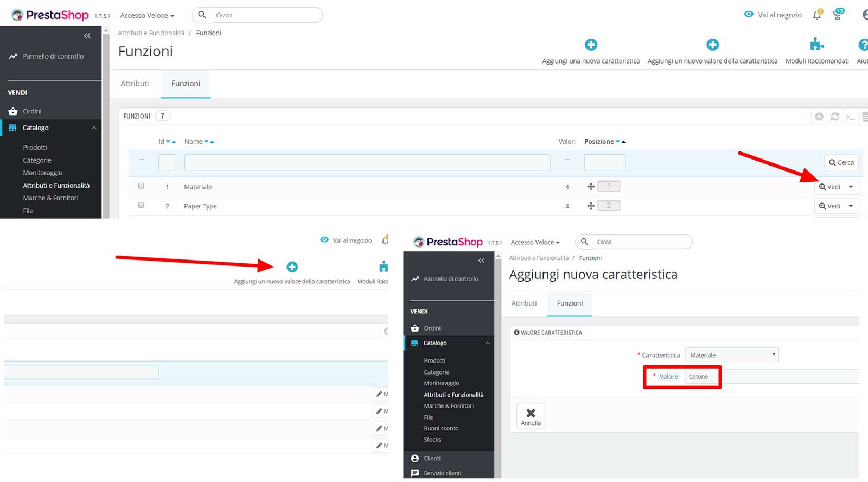Click the 'Moduli Racc' puzzle icon in cropped panel

pos(384,266)
